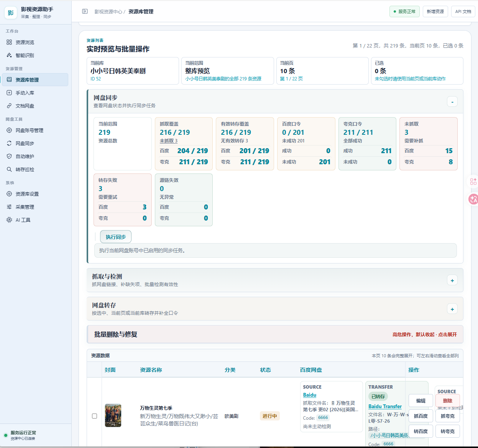Click the underlined 未抓取 3 link
The width and height of the screenshot is (478, 448).
(x=169, y=141)
